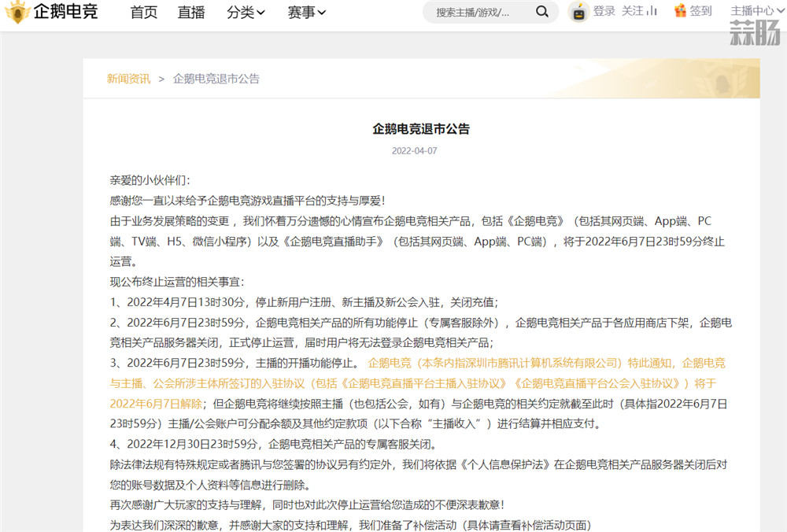Open the 首页 menu item
The width and height of the screenshot is (787, 532).
pos(144,12)
